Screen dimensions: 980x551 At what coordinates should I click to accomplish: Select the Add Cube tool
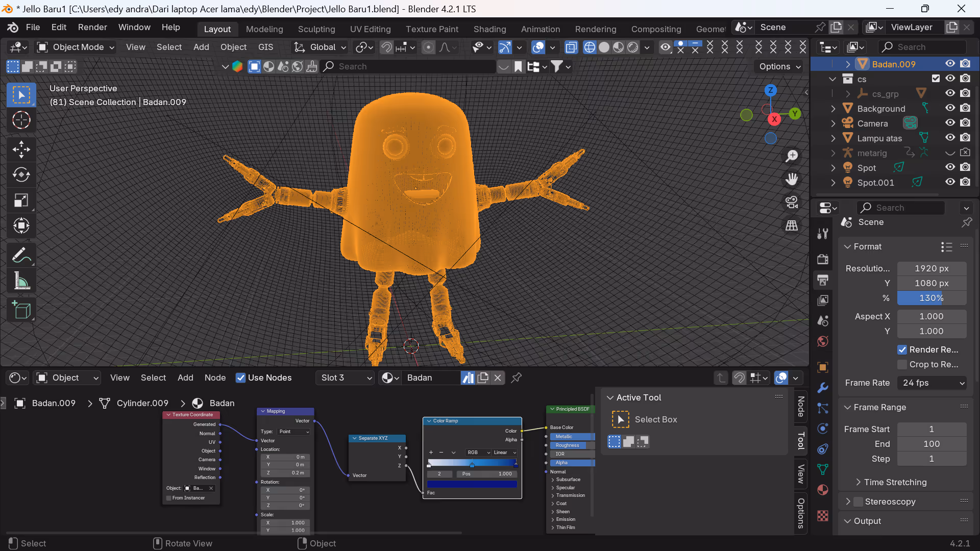click(21, 310)
